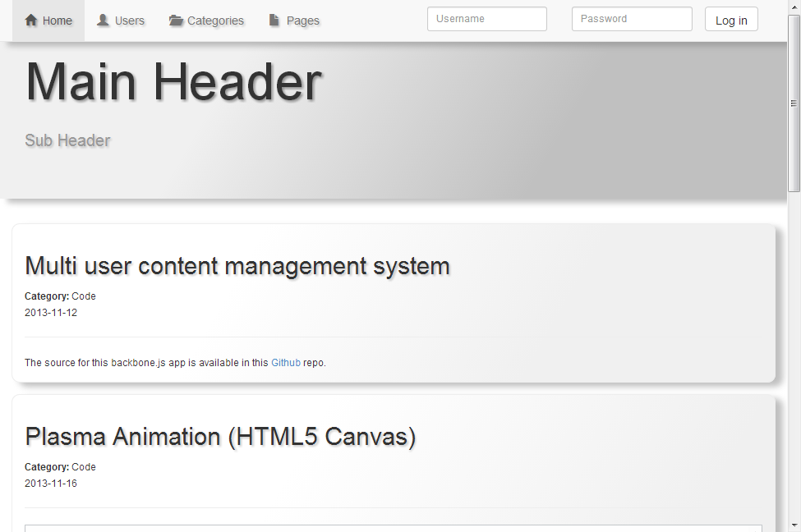Go to the Users nav item
Screen dimensions: 801x532
pos(121,21)
